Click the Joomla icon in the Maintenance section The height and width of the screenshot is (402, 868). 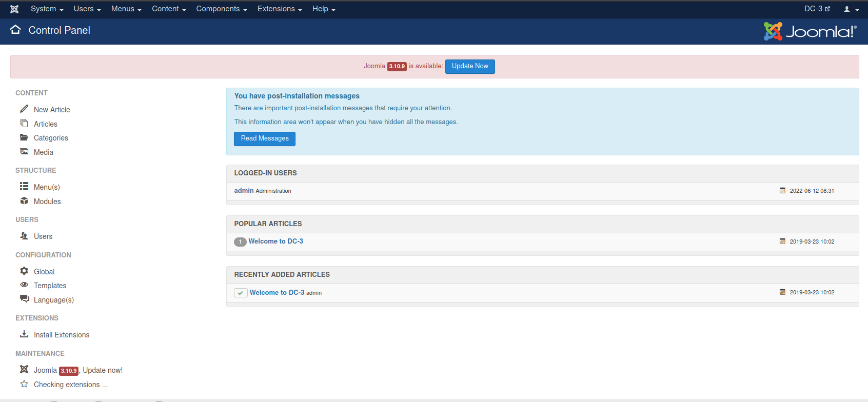coord(24,369)
